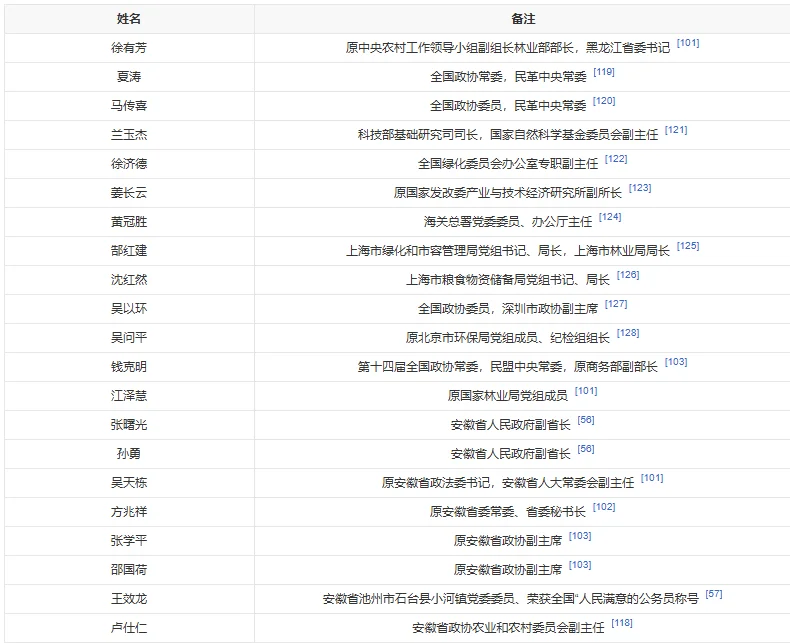Select the remark 原安徽省政法委书记，安徽省人大常委会副主任
Viewport: 790px width, 643px height.
(x=508, y=482)
